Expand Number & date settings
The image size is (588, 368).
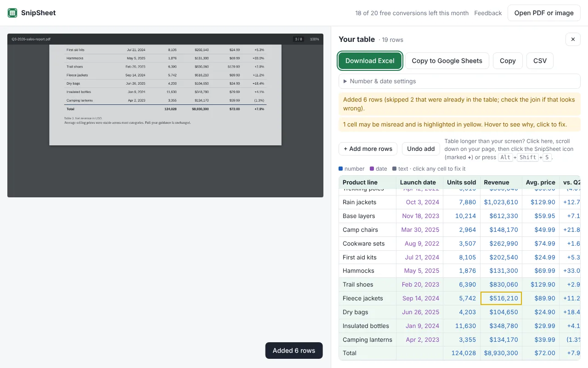click(x=459, y=81)
